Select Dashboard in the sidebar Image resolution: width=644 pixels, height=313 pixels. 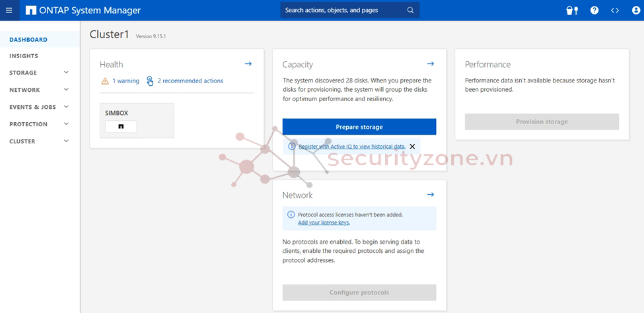pyautogui.click(x=28, y=40)
